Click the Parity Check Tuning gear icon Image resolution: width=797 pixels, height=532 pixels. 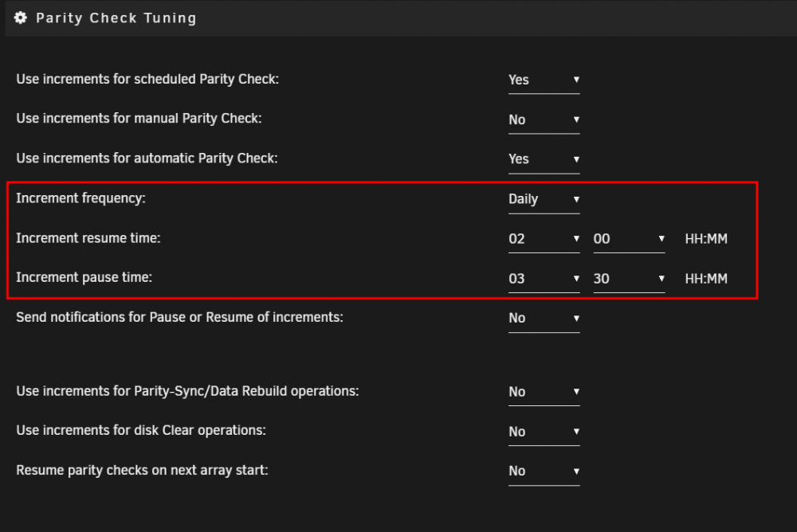21,18
